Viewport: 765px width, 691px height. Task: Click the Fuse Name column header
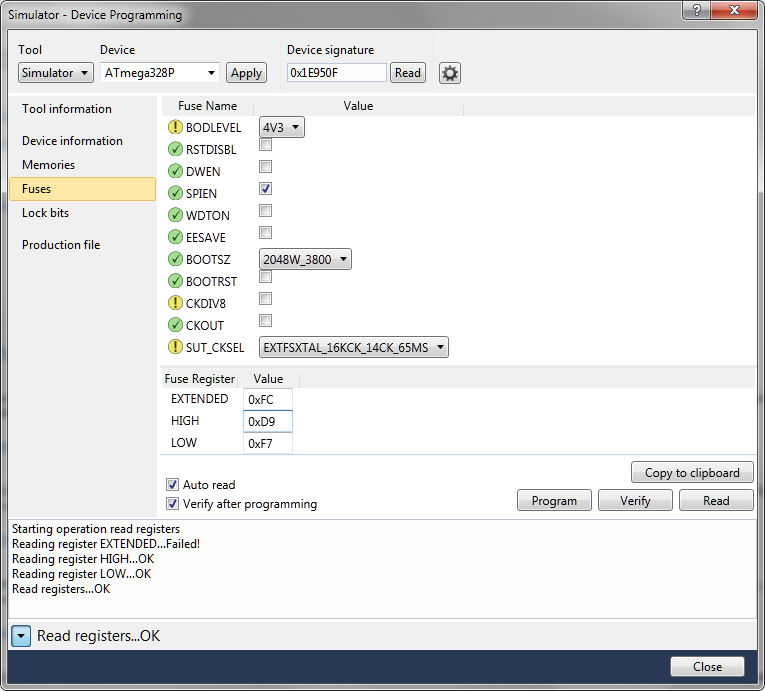(207, 106)
